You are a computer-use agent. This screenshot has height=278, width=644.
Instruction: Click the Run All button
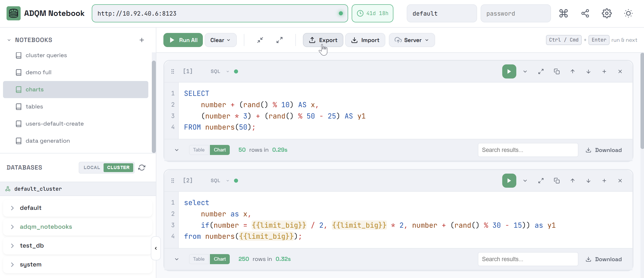point(183,40)
